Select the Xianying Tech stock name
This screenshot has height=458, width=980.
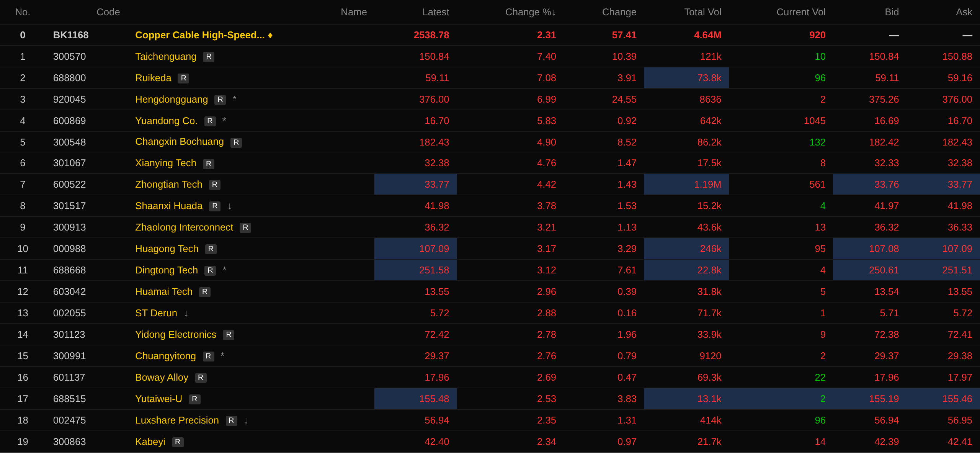point(166,163)
